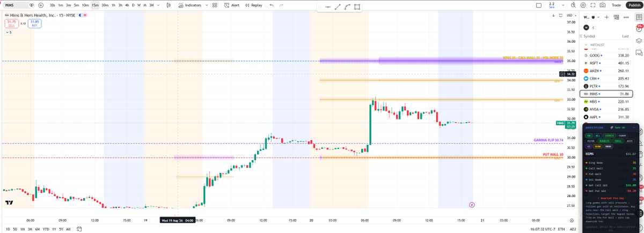Set the date range to 1M
Image resolution: width=644 pixels, height=233 pixels.
(x=23, y=229)
